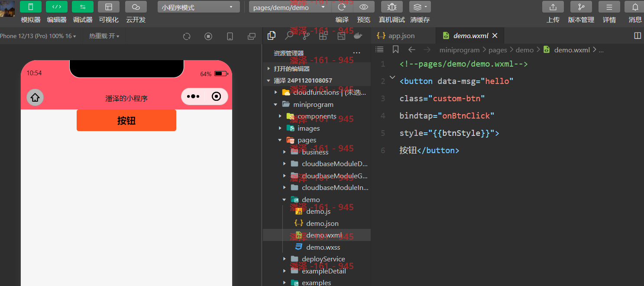Switch to the app.json editor tab

(403, 36)
